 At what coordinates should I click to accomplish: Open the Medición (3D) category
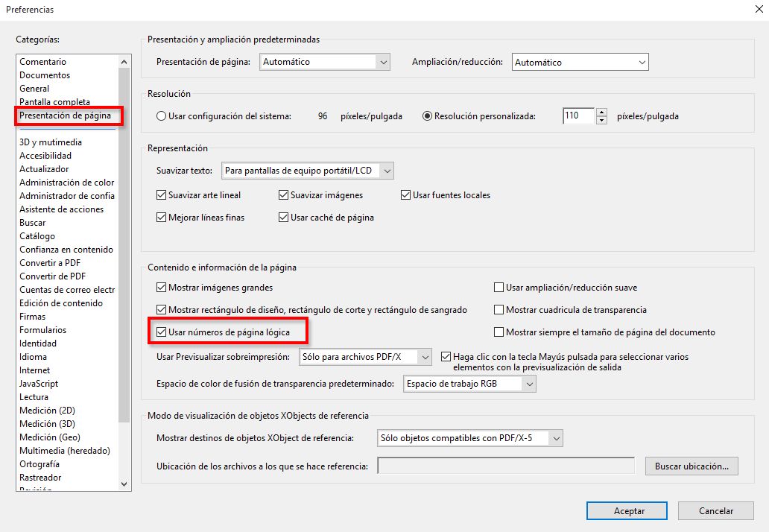tap(47, 424)
